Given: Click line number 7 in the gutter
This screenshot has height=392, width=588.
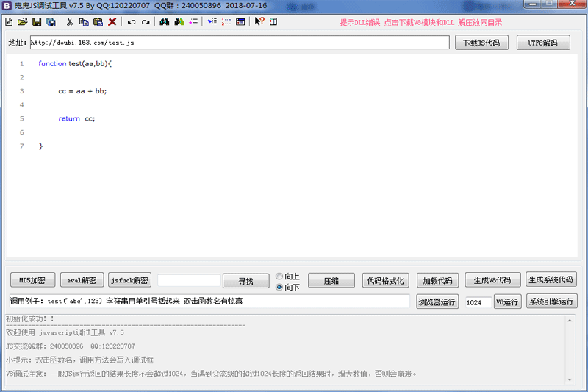Looking at the screenshot, I should tap(22, 146).
